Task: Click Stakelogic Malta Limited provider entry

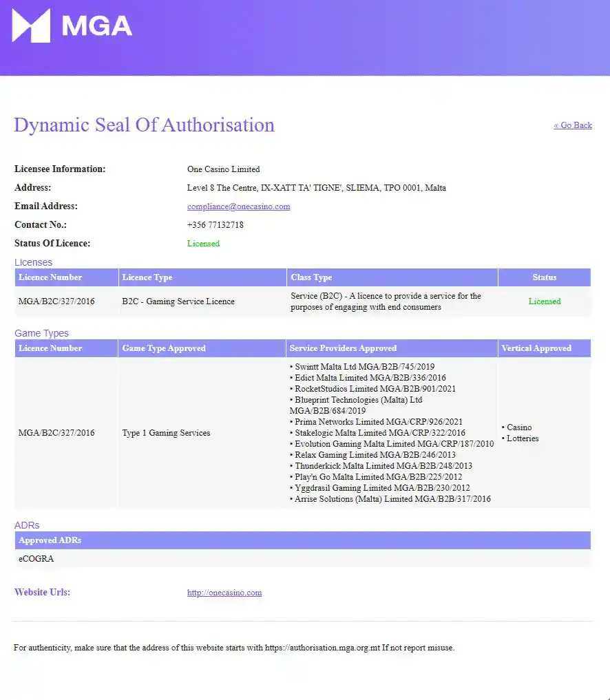Action: pyautogui.click(x=377, y=432)
